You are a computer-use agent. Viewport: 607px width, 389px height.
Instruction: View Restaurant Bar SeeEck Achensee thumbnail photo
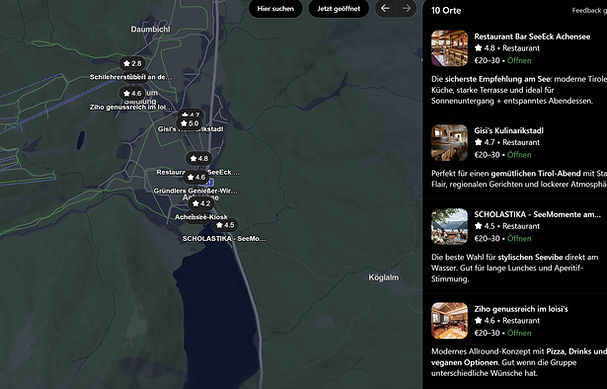pos(449,48)
